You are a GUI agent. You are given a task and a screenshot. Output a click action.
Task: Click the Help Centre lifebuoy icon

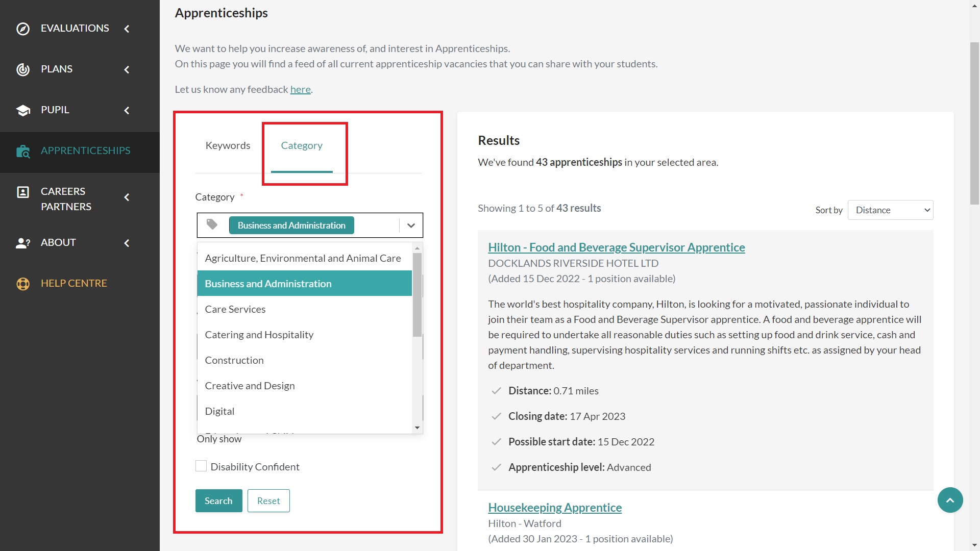[23, 284]
